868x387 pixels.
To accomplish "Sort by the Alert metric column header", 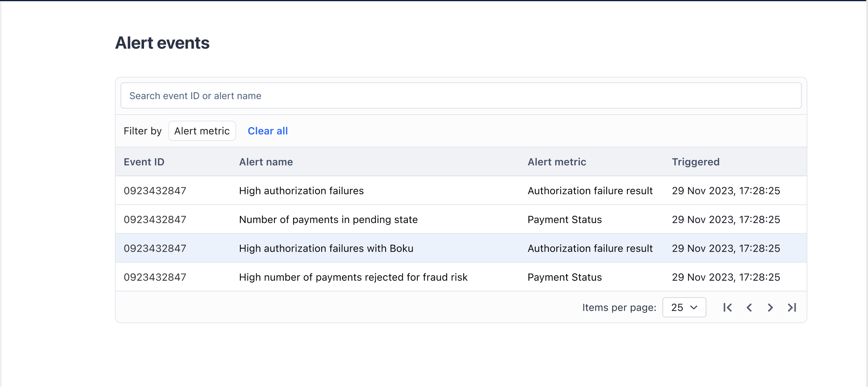I will pyautogui.click(x=557, y=162).
